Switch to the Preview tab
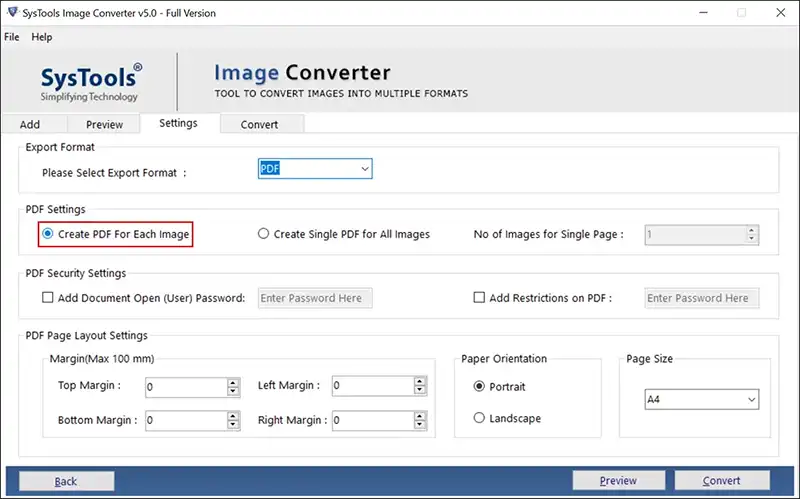This screenshot has width=800, height=499. click(104, 124)
